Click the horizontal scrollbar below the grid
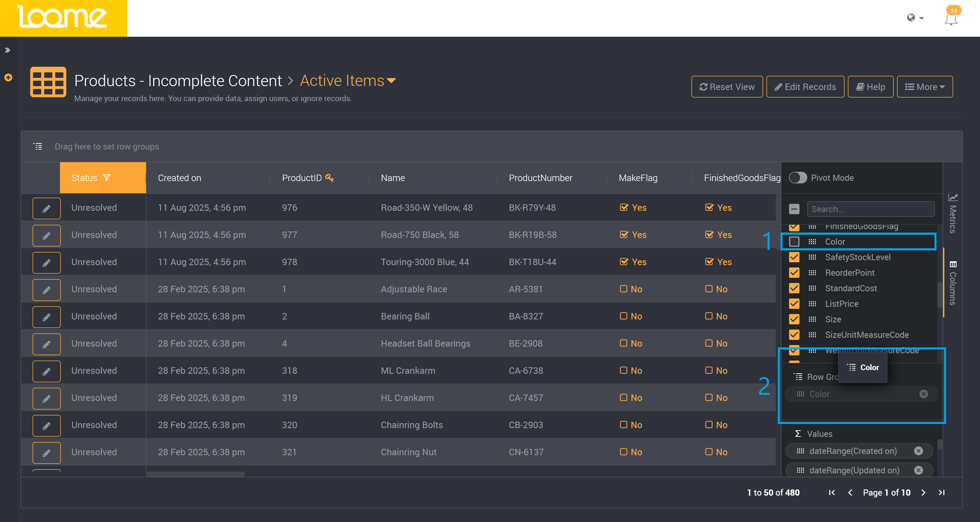This screenshot has width=980, height=522. (x=196, y=474)
